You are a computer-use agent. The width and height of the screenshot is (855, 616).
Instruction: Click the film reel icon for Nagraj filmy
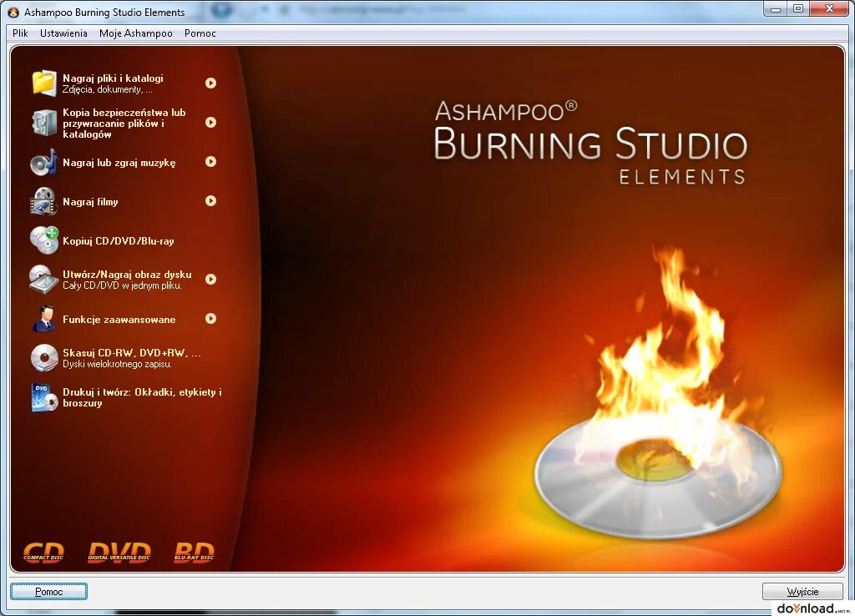(x=44, y=201)
